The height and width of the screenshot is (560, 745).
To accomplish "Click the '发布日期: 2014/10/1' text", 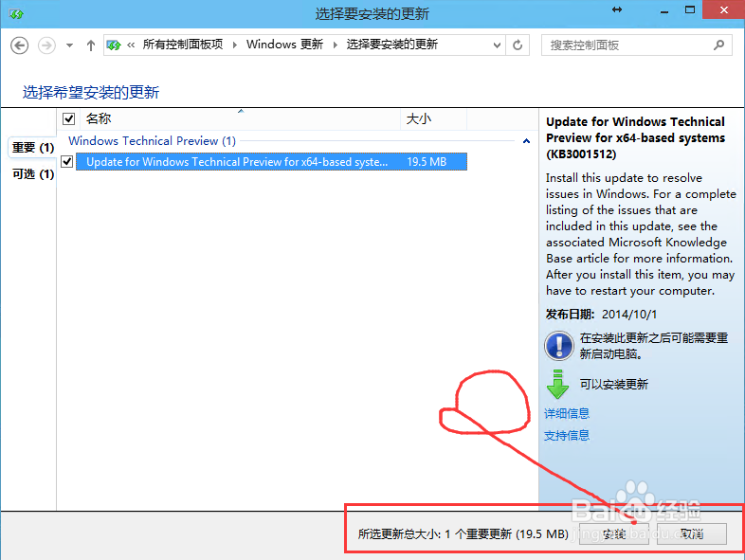I will coord(602,315).
